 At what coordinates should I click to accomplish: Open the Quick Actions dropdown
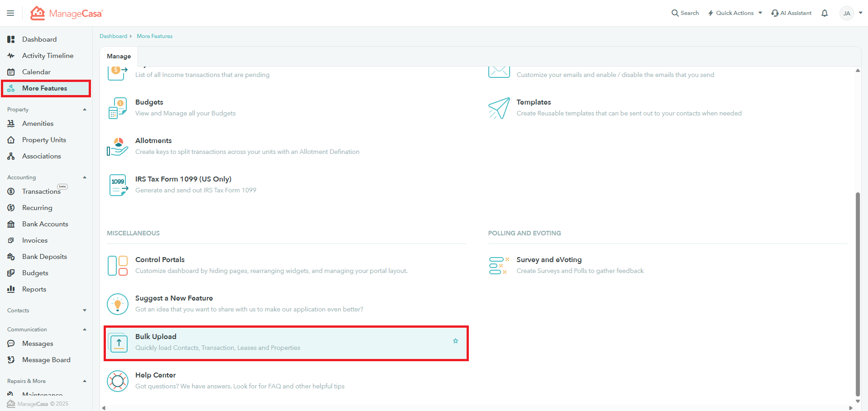[735, 13]
